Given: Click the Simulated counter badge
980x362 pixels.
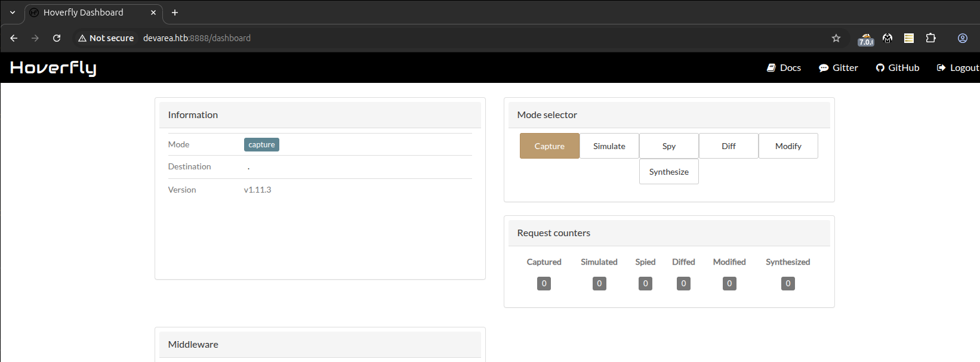Looking at the screenshot, I should coord(599,284).
